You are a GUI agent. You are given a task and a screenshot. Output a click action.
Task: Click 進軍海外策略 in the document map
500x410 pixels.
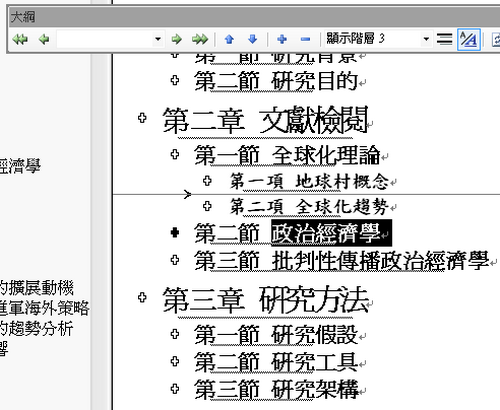pyautogui.click(x=45, y=308)
